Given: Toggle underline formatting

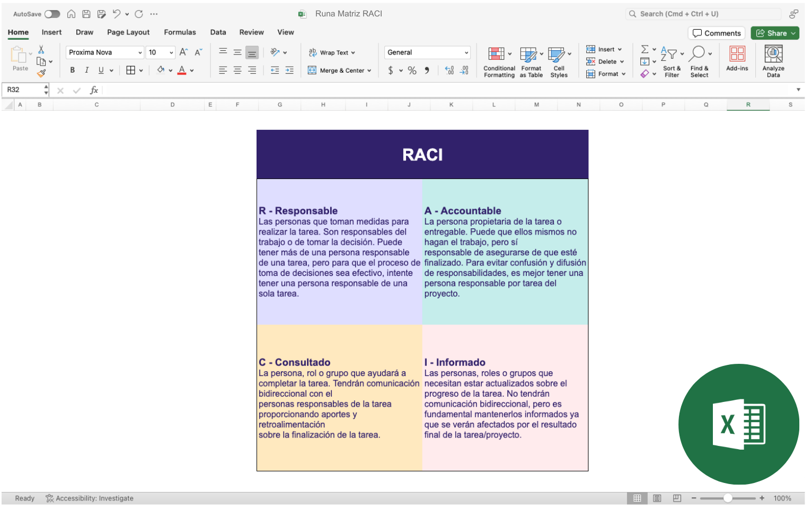Looking at the screenshot, I should coord(100,69).
